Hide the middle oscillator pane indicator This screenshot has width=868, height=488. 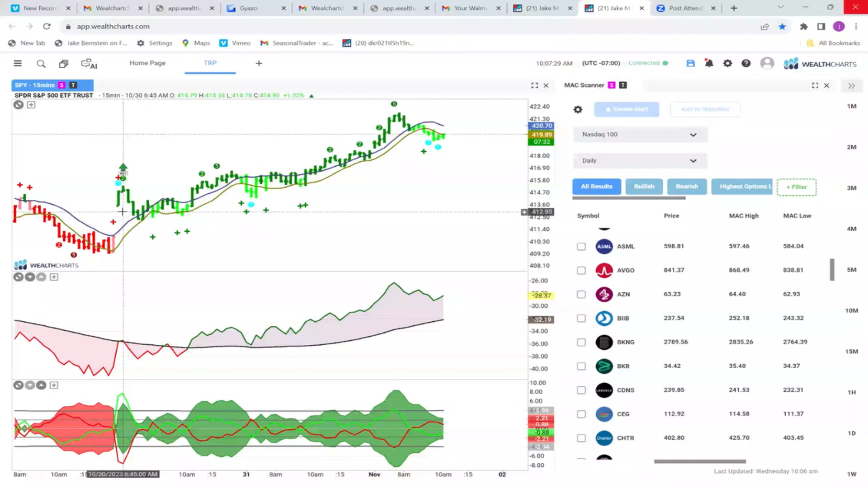pos(18,277)
